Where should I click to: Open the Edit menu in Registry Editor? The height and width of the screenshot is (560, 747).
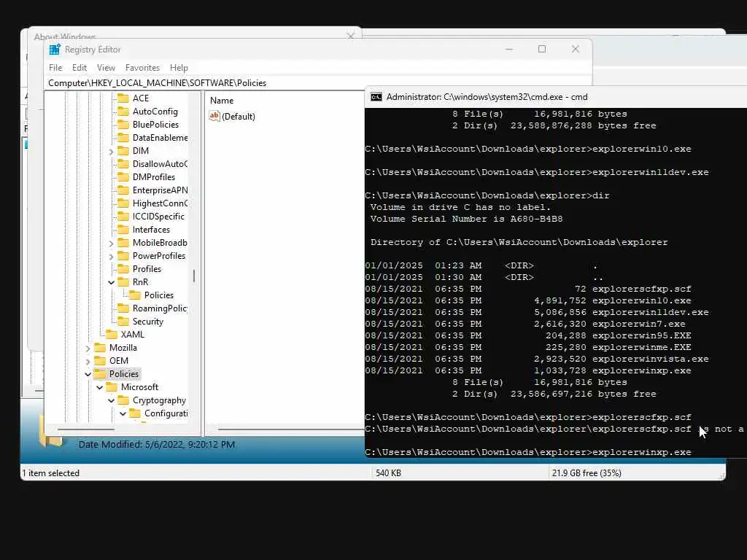click(79, 68)
